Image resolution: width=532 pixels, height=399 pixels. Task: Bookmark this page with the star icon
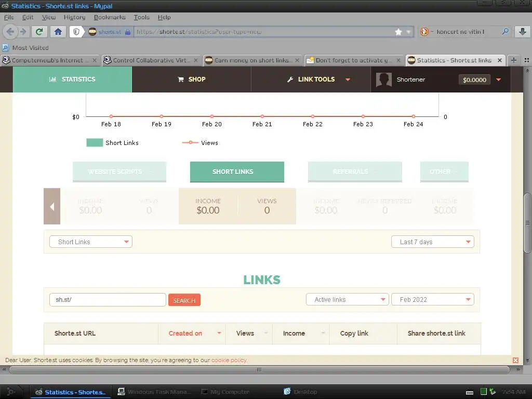coord(398,32)
